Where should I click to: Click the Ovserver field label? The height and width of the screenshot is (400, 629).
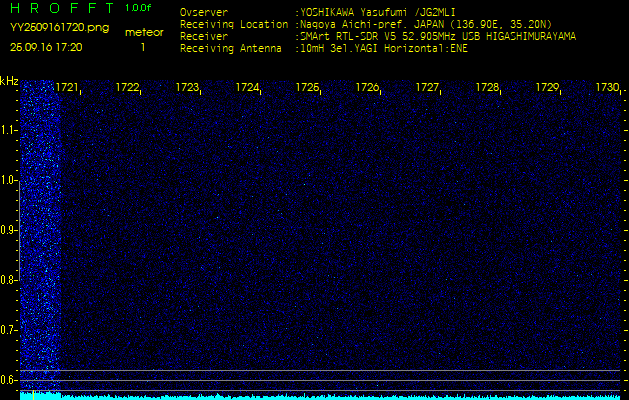click(204, 12)
